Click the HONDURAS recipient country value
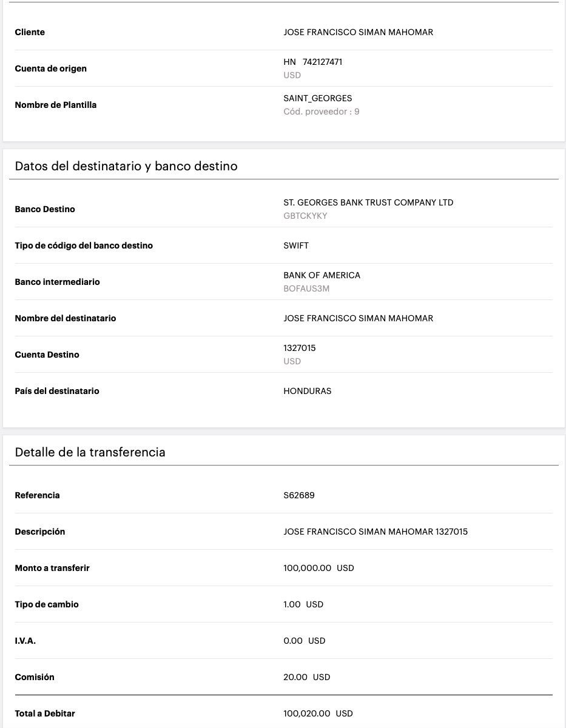Viewport: 566px width, 728px height. tap(308, 391)
